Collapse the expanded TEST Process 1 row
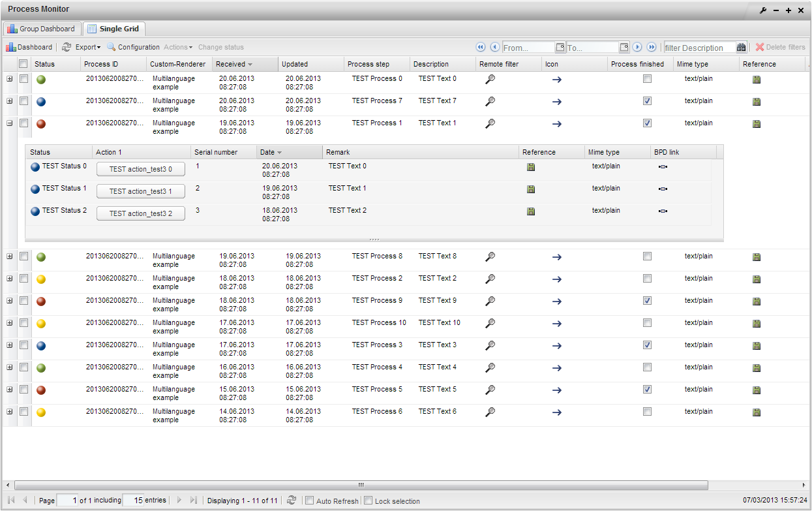This screenshot has width=812, height=511. tap(9, 123)
